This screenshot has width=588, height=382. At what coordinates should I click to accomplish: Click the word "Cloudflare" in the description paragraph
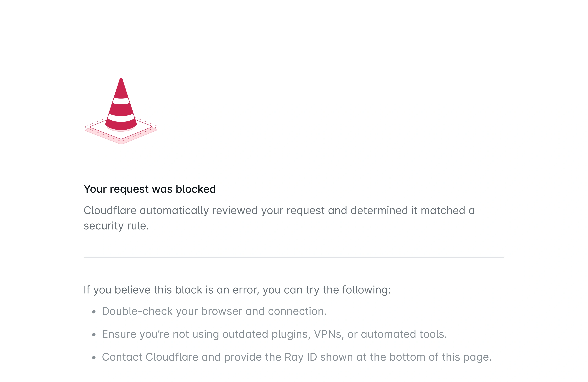coord(110,211)
